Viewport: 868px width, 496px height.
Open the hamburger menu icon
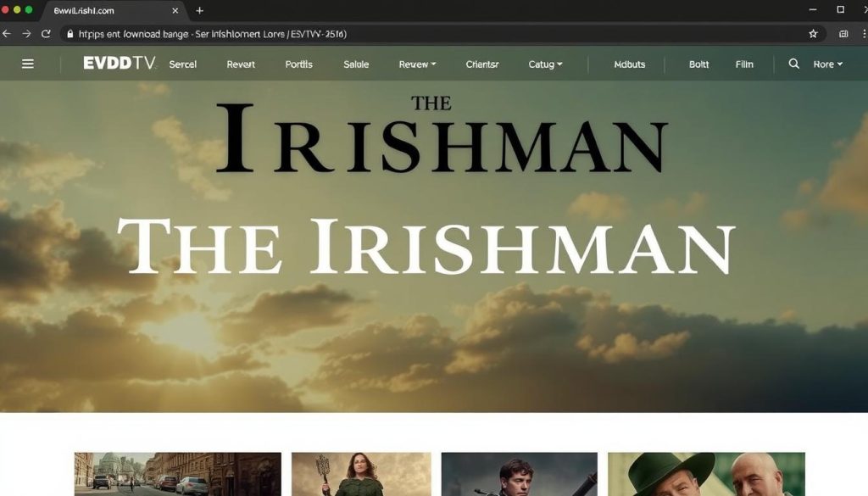click(x=28, y=64)
